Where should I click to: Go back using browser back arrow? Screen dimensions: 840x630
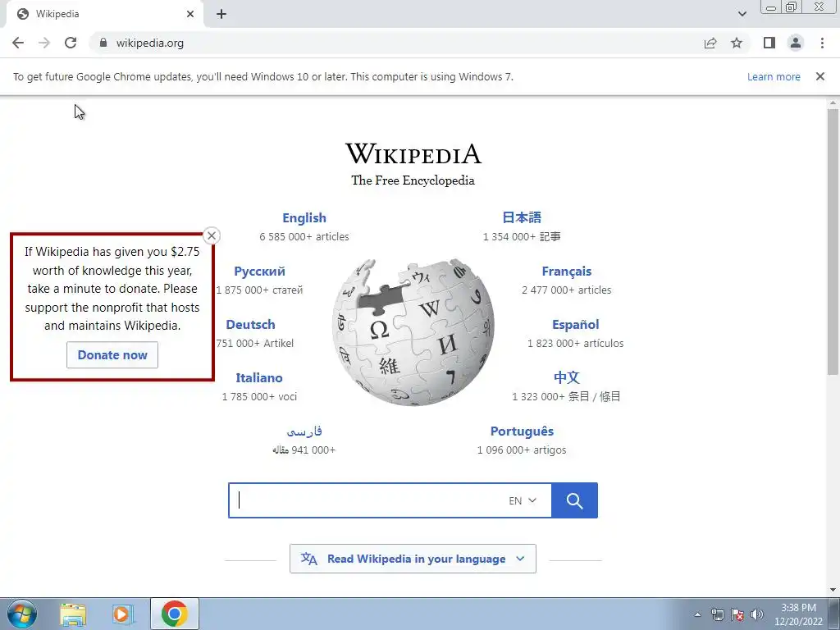(18, 43)
